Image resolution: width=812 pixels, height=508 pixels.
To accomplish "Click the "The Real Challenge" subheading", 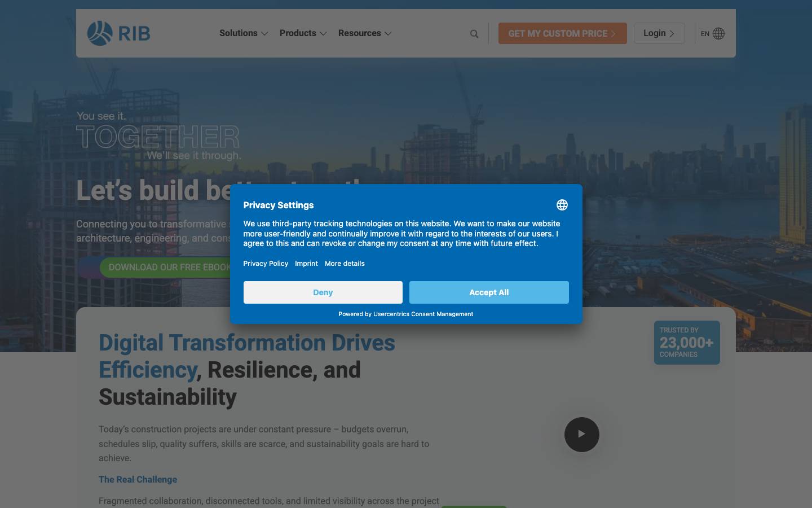I will pyautogui.click(x=138, y=479).
